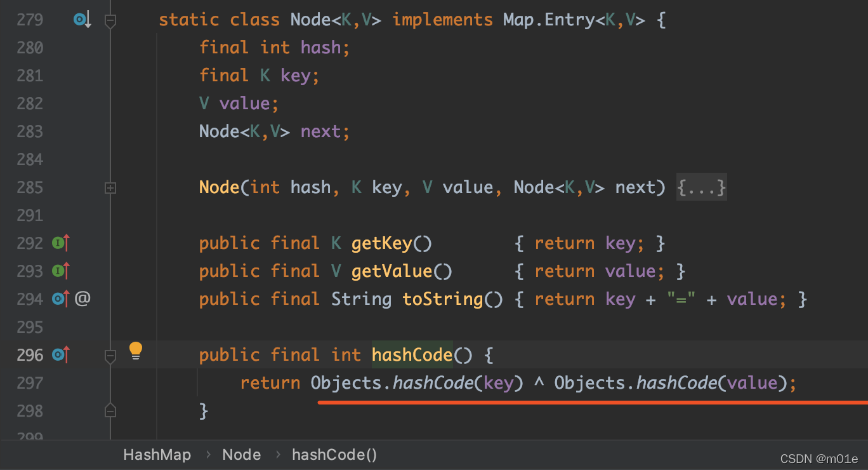
Task: Click line number 297 in the gutter
Action: pos(30,383)
